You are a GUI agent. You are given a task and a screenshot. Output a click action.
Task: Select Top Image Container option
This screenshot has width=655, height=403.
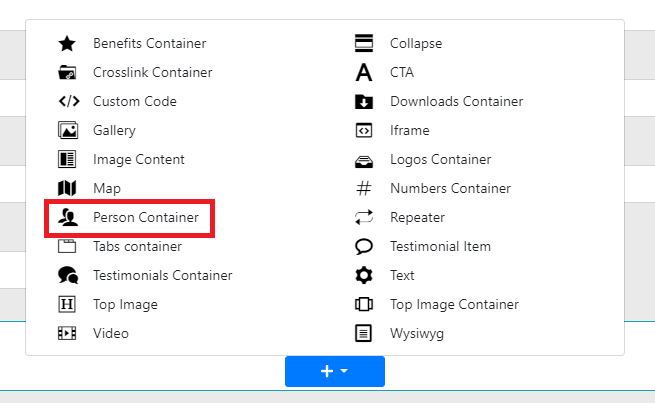point(454,305)
